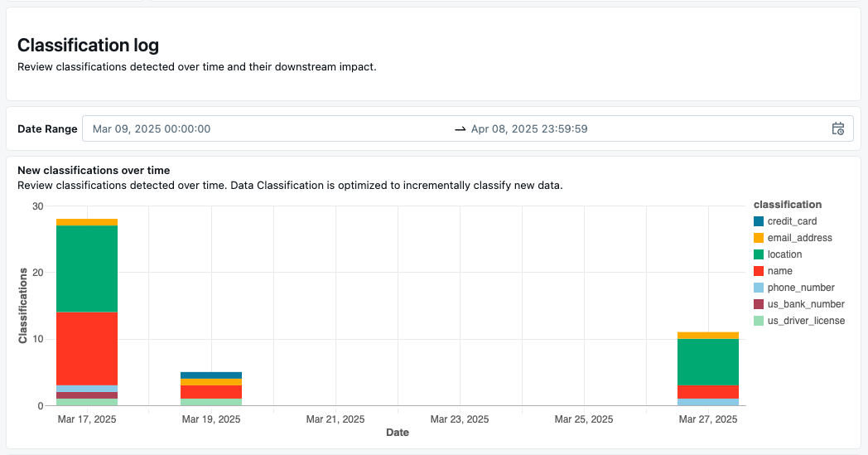Click the Mar 19, 2025 axis label

pyautogui.click(x=211, y=419)
